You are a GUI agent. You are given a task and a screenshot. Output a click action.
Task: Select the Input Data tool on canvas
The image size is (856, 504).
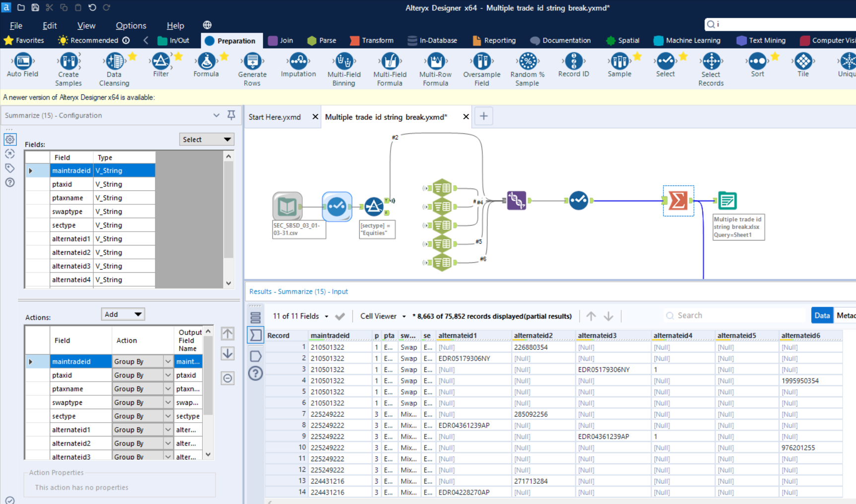[x=287, y=206]
